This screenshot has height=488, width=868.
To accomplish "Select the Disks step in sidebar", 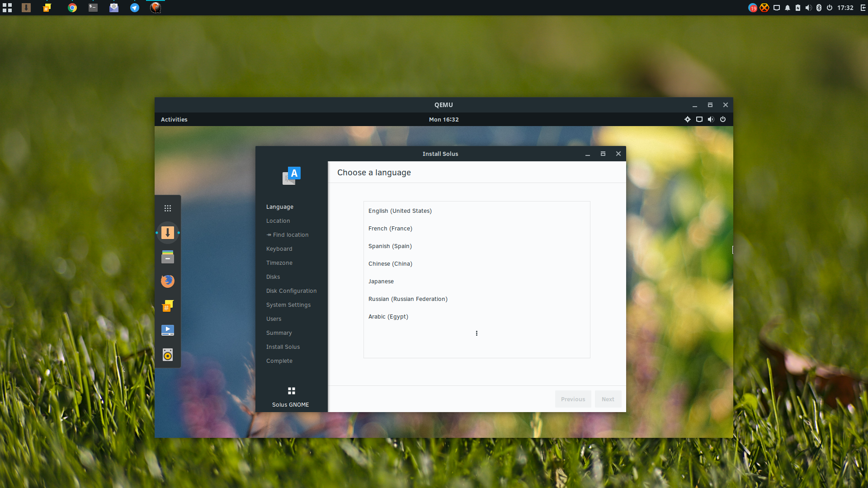I will [x=273, y=277].
